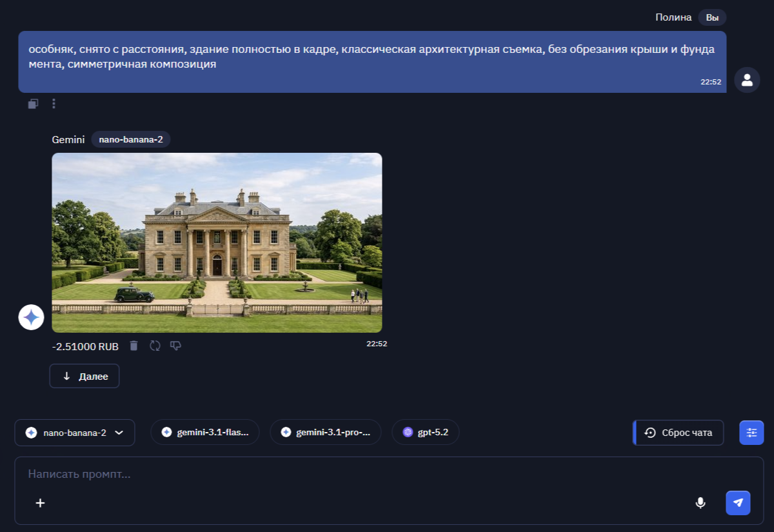Click the nano-banana-2 tag beside Gemini
This screenshot has height=532, width=774.
pyautogui.click(x=131, y=139)
